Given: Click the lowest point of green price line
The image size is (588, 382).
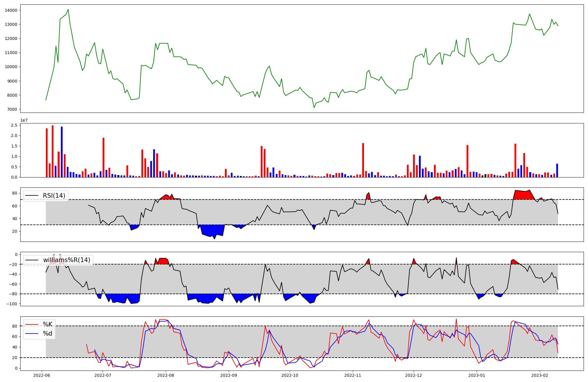Looking at the screenshot, I should point(314,108).
